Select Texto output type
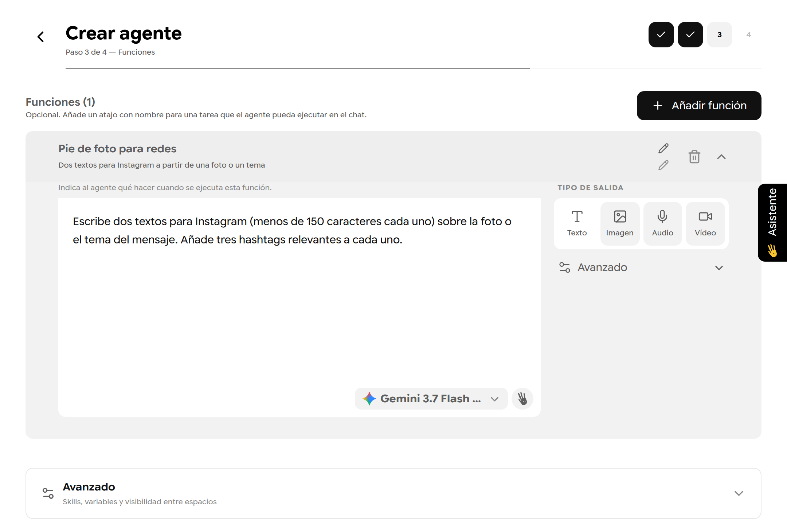 577,224
